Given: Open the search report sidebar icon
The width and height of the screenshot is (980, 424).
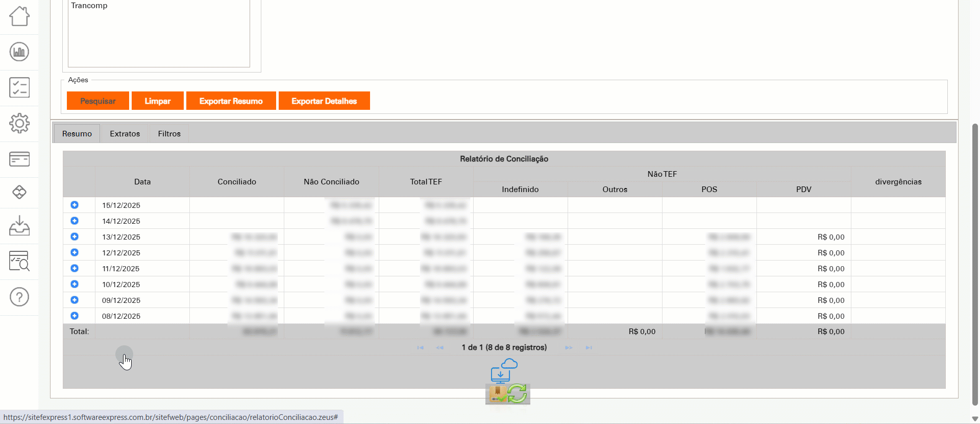Looking at the screenshot, I should (x=19, y=261).
